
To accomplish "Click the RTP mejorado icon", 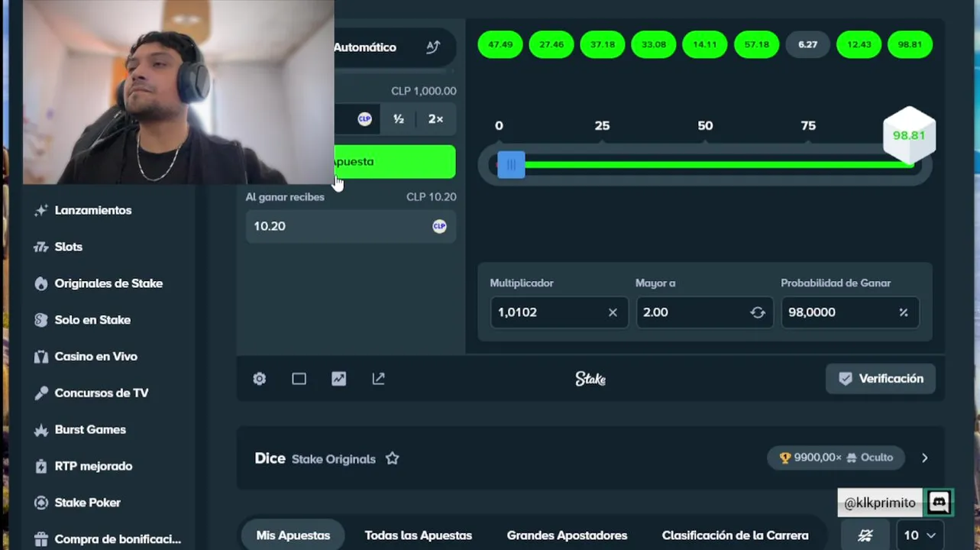I will tap(41, 466).
